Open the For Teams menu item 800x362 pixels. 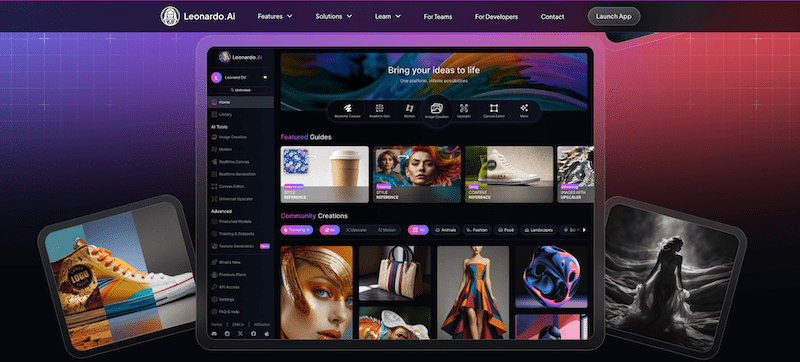438,17
